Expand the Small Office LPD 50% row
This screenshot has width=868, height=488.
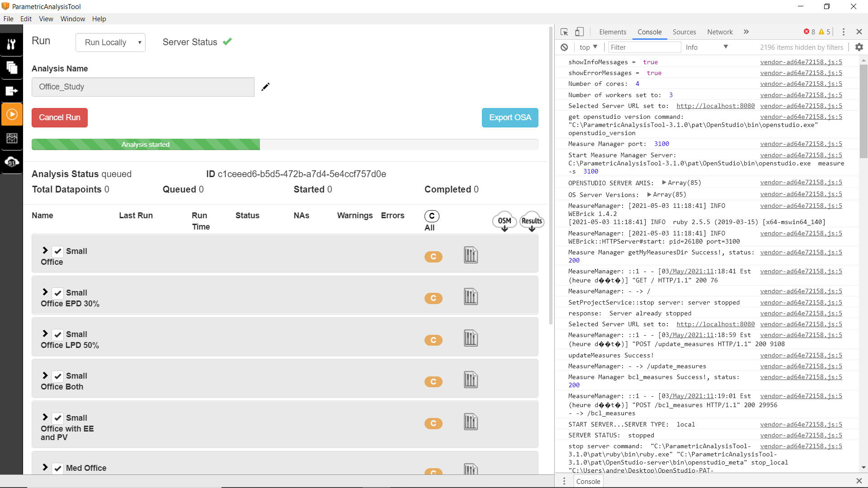click(45, 334)
